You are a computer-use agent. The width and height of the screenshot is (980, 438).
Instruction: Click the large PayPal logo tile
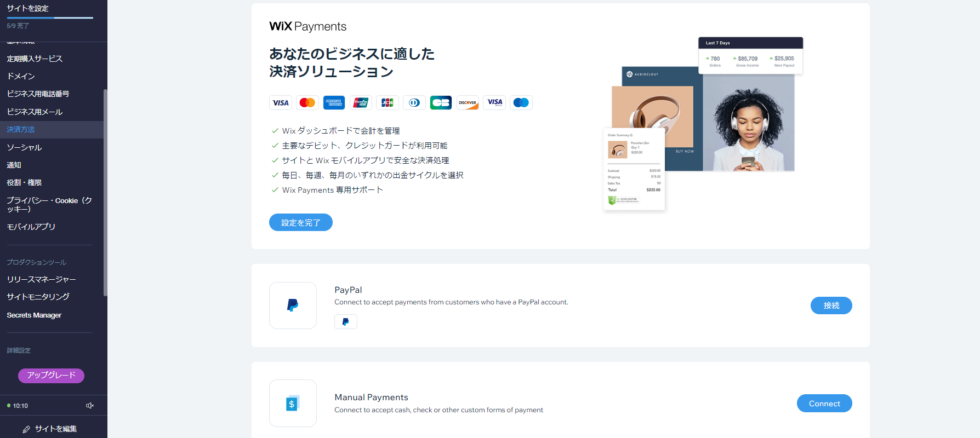click(x=293, y=306)
